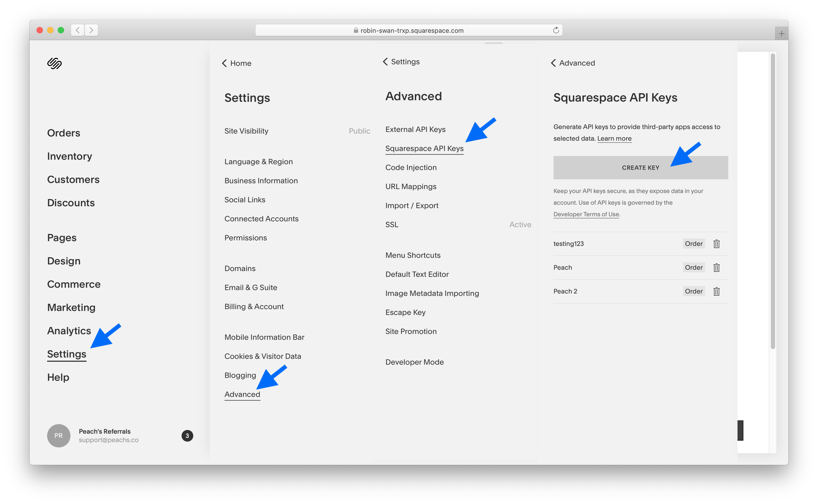The height and width of the screenshot is (504, 818).
Task: Click the browser address bar URL
Action: (411, 31)
